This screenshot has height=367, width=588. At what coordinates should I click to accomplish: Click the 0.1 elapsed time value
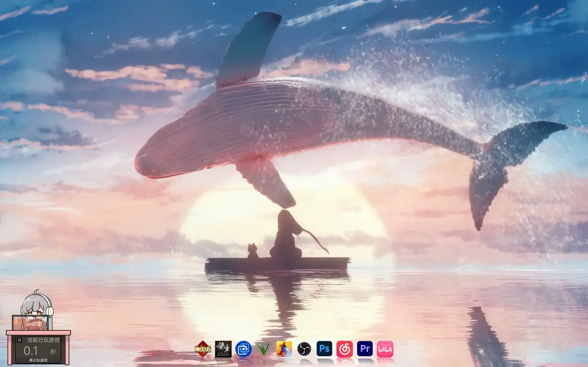(x=31, y=351)
